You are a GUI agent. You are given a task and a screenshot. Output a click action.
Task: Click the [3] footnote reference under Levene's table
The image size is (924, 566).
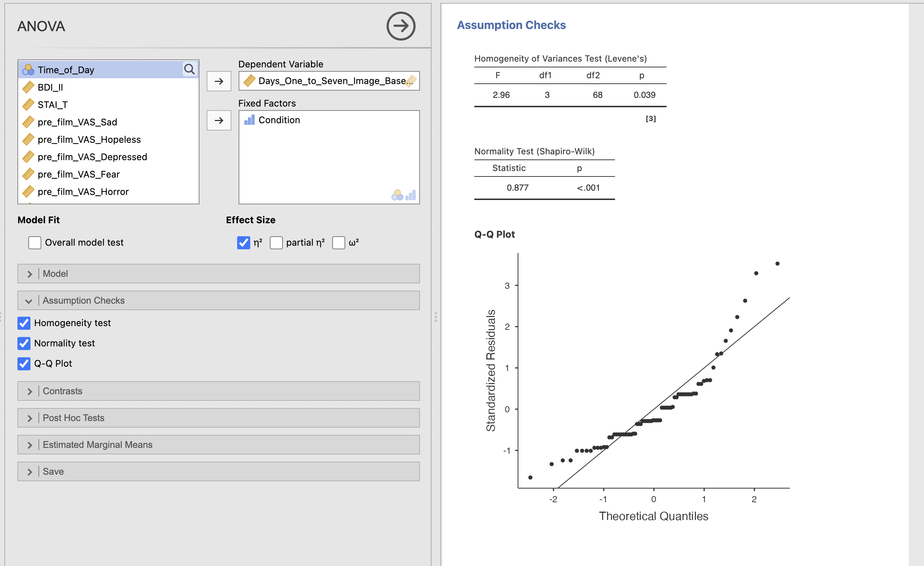point(651,119)
